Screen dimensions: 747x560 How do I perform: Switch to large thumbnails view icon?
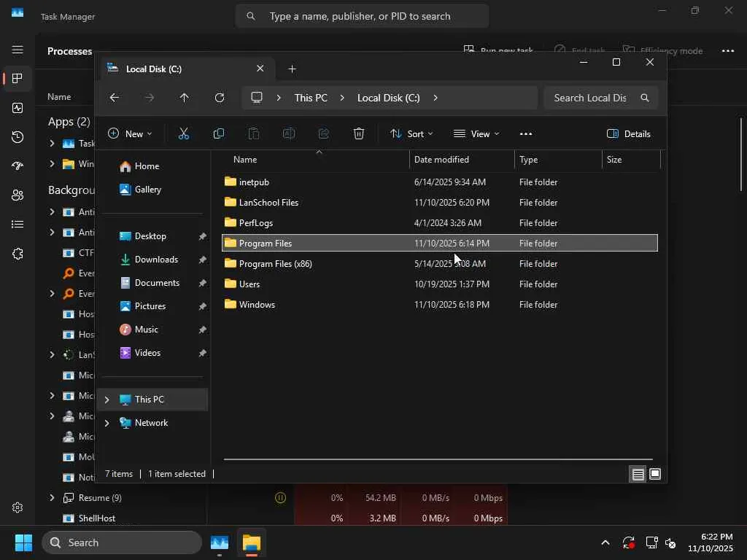click(x=655, y=474)
